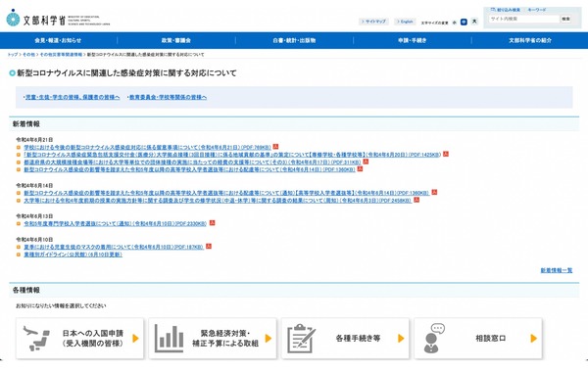588x371 pixels.
Task: Jump to 児童・生徒・学生の皆様、保護者の皆様へ section
Action: click(73, 97)
